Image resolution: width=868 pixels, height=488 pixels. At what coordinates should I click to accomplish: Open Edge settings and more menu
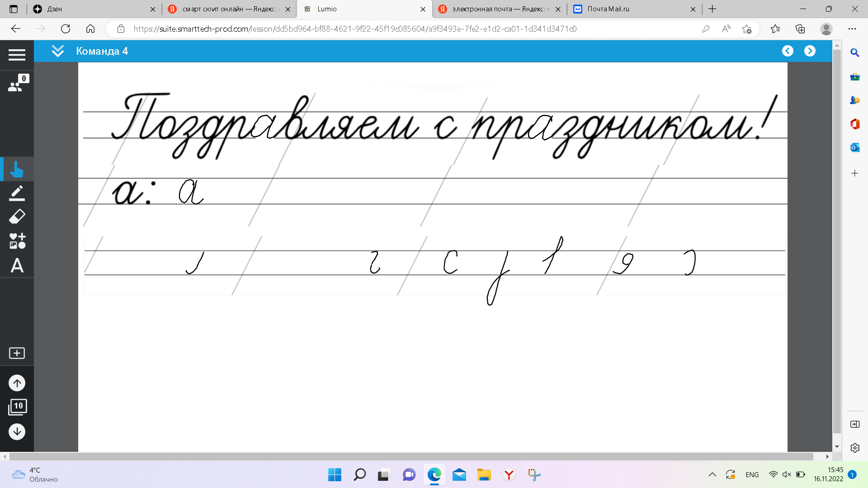pos(852,29)
